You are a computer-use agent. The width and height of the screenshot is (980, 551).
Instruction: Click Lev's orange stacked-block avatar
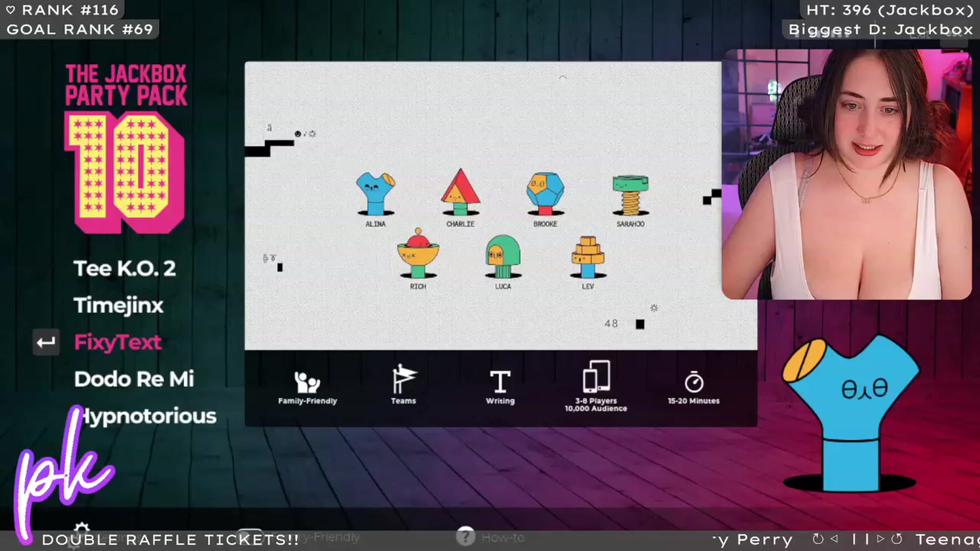pyautogui.click(x=587, y=257)
